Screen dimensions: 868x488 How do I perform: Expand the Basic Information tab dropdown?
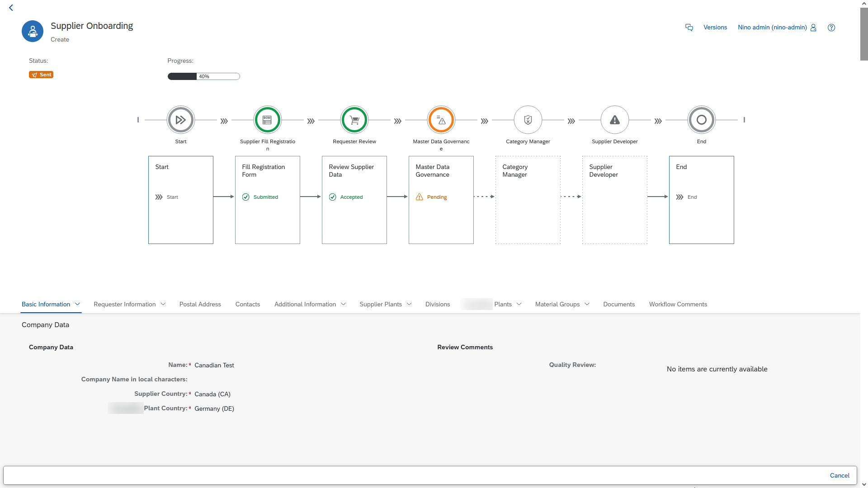click(77, 304)
